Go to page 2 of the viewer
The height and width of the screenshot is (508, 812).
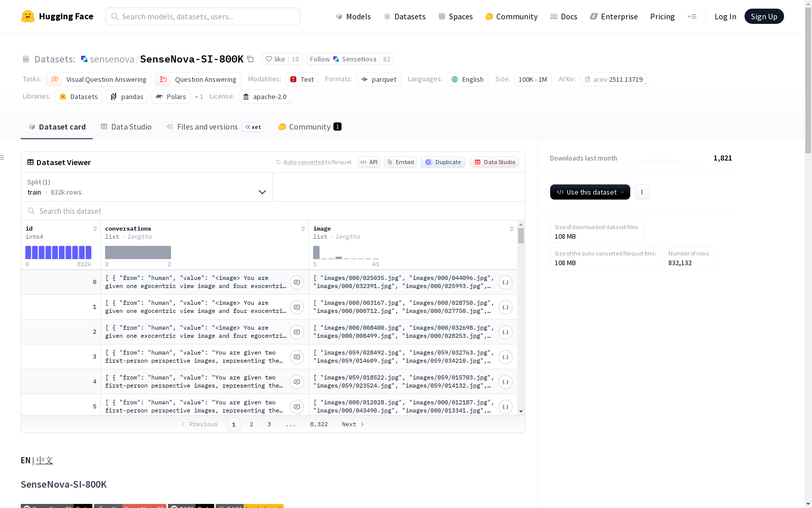251,424
